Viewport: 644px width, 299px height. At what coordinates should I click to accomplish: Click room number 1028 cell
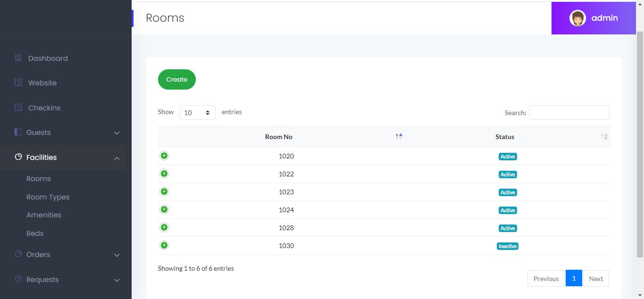tap(286, 228)
